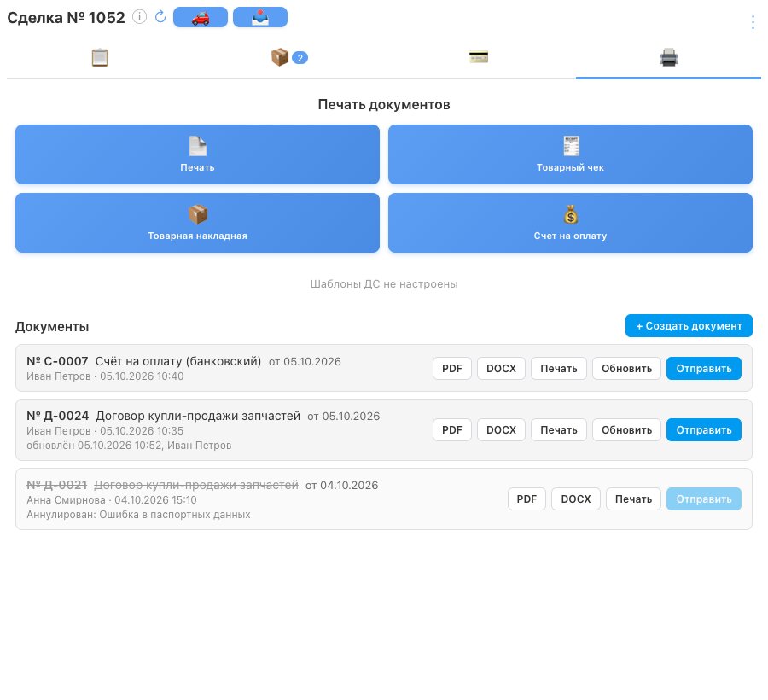Send contract Д-0024 via Отправить
Screen dimensions: 768x700
pos(704,430)
